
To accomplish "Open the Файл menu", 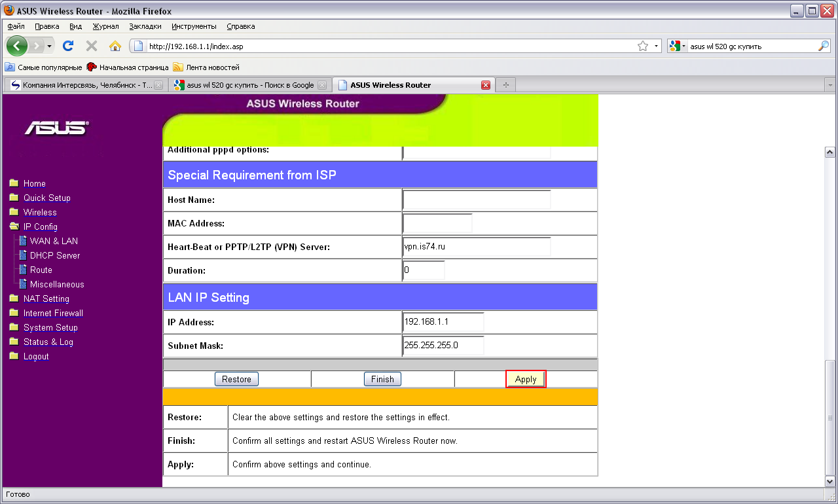I will (x=16, y=26).
